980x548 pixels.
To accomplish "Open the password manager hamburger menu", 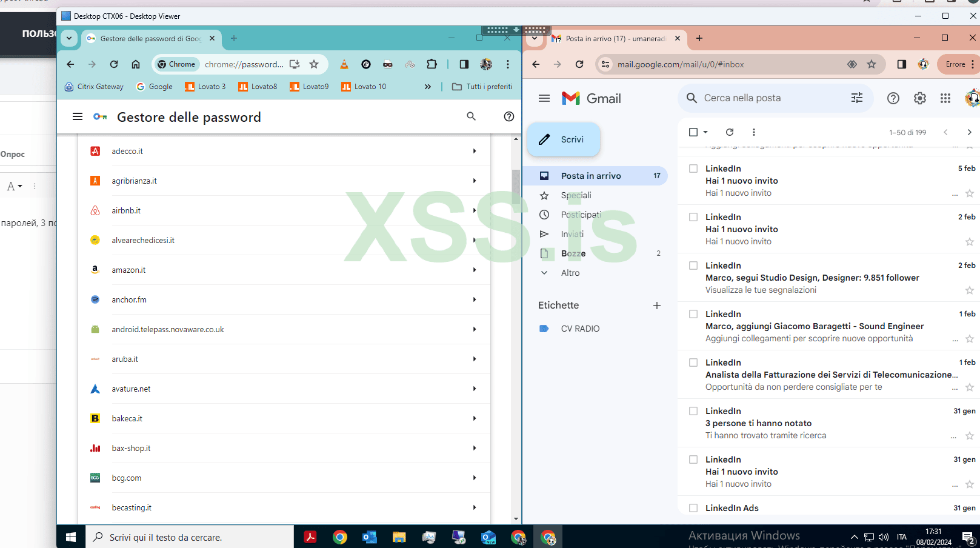I will pyautogui.click(x=78, y=116).
